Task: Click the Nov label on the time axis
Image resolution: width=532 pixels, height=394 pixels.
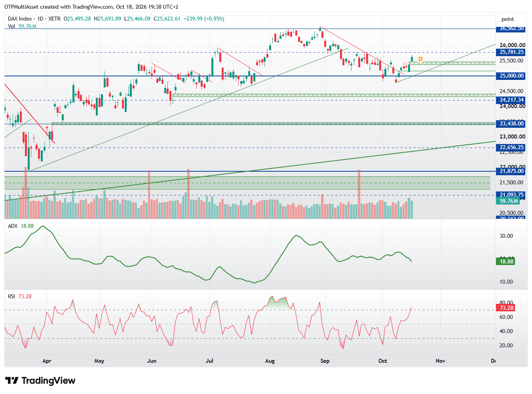Action: [441, 361]
